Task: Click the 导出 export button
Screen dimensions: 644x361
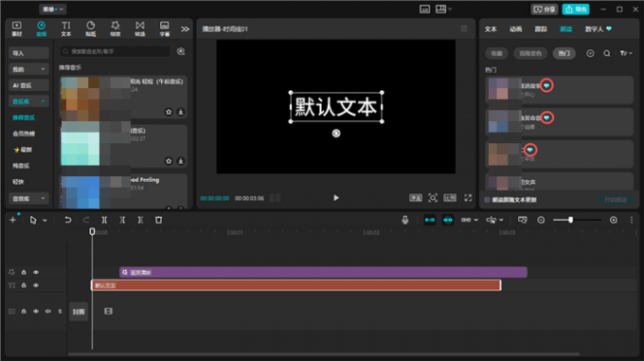Action: (576, 9)
